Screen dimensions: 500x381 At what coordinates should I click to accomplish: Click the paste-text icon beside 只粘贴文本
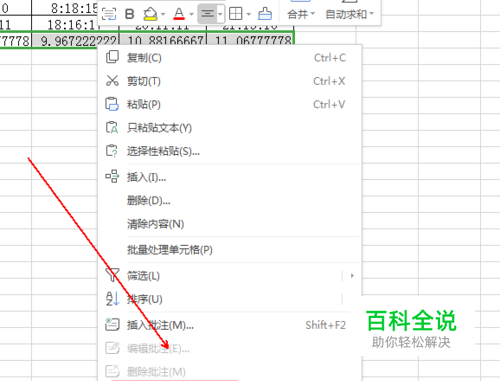click(x=112, y=127)
